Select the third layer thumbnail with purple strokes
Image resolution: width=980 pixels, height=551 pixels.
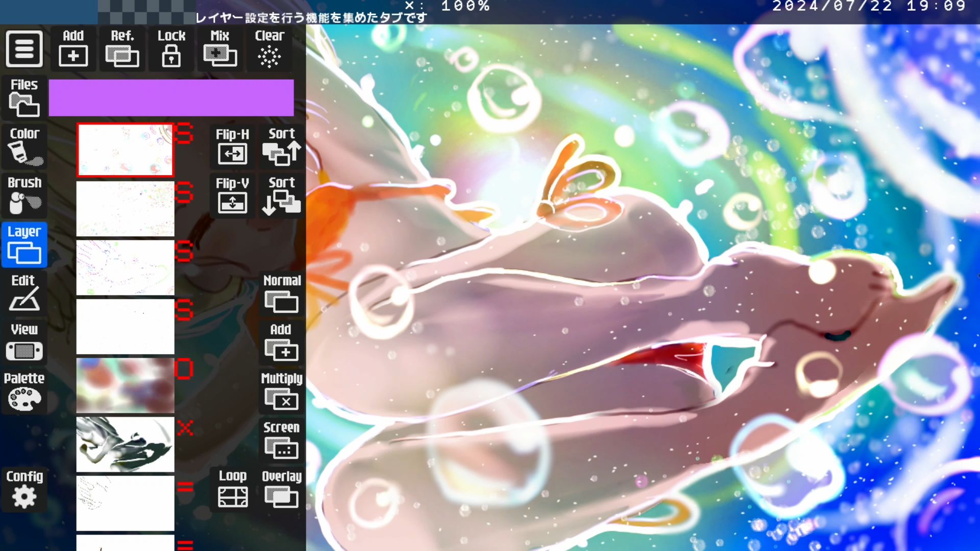click(x=125, y=267)
